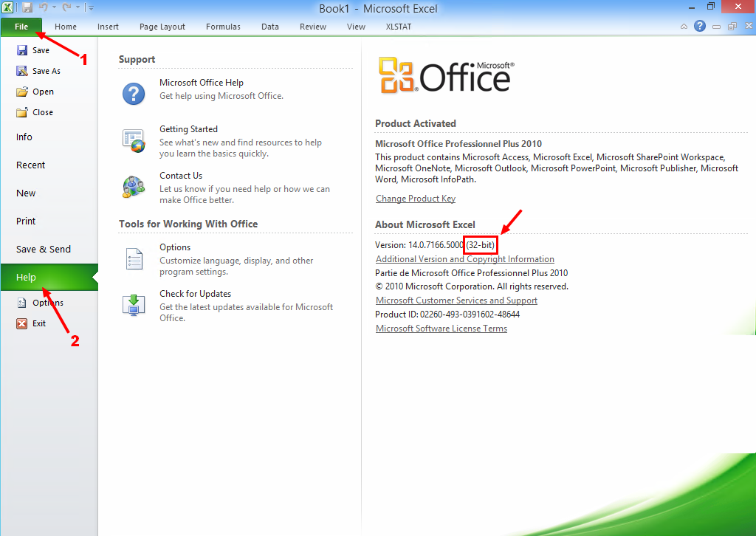The width and height of the screenshot is (756, 536).
Task: Expand the Undo history dropdown arrow
Action: point(54,8)
